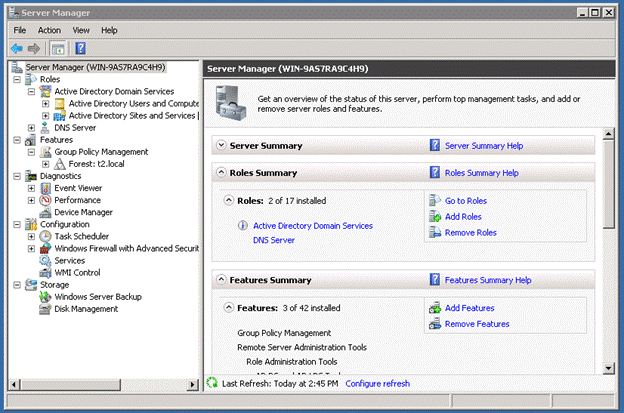Collapse the Features: 3 of 42 installed chevron

[228, 308]
